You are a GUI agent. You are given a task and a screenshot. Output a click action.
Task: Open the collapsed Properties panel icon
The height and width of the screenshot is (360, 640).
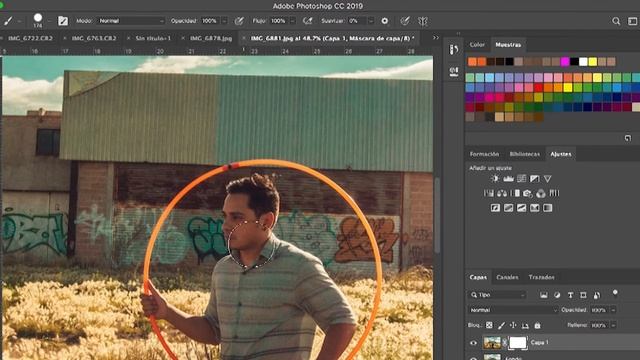[453, 72]
